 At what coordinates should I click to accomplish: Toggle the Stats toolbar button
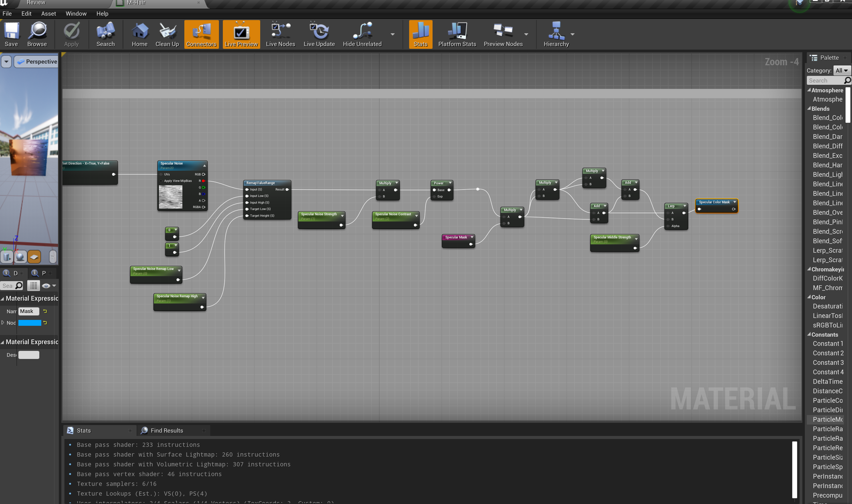pos(420,34)
